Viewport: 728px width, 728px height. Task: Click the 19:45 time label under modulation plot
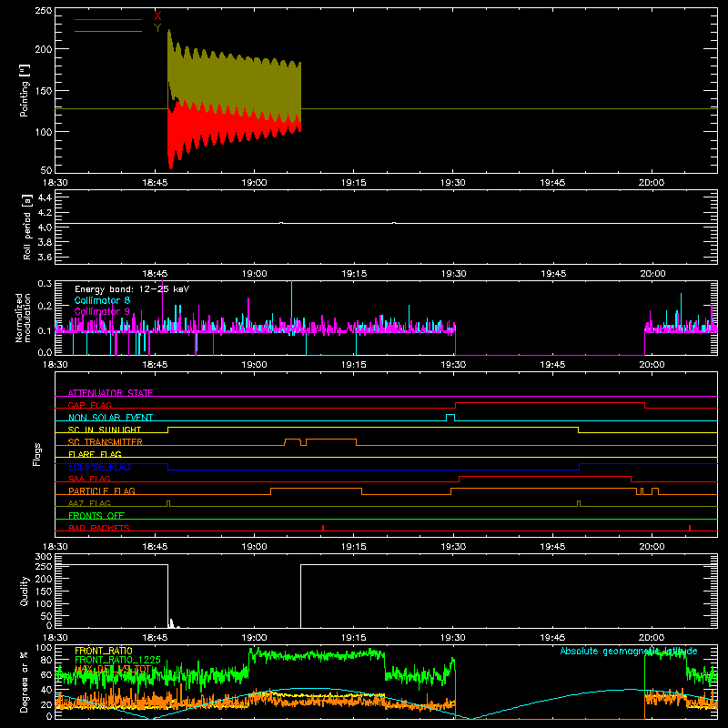coord(552,365)
